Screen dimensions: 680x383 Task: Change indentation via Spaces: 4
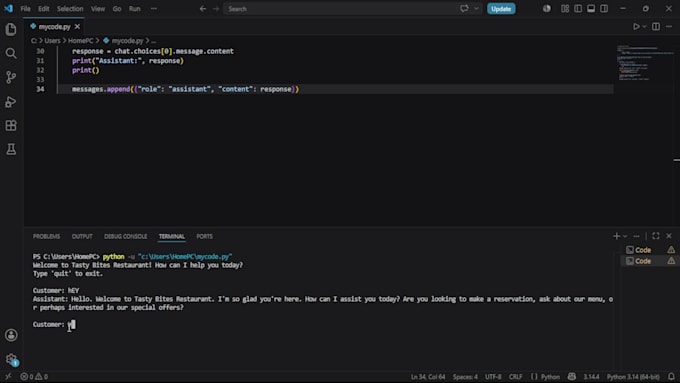click(x=465, y=376)
